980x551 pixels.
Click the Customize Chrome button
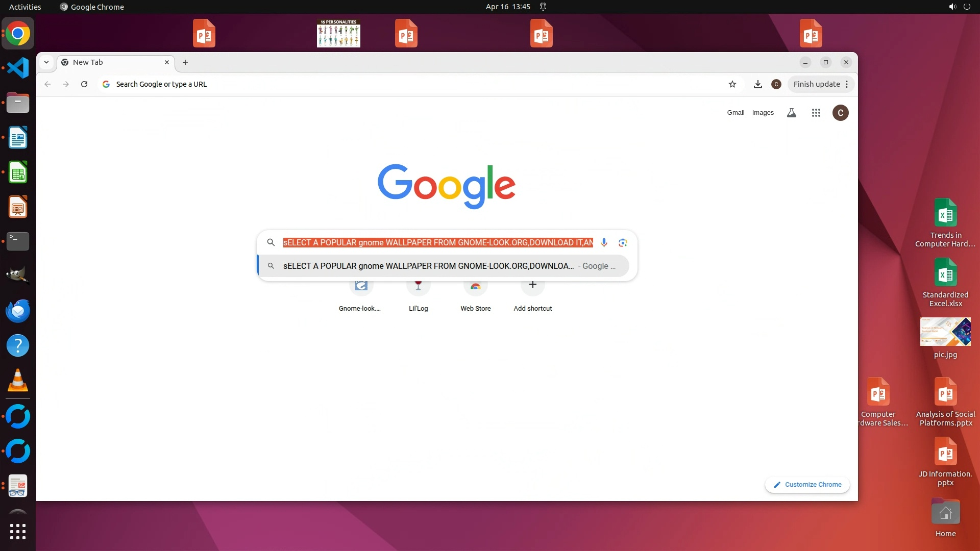tap(807, 484)
